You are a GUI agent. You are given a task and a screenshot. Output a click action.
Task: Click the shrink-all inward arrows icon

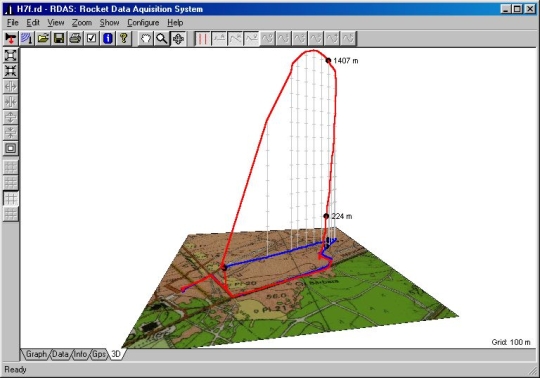coord(11,71)
